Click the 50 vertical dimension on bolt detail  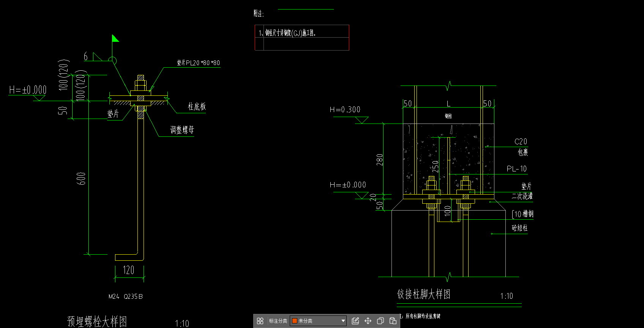coord(63,111)
